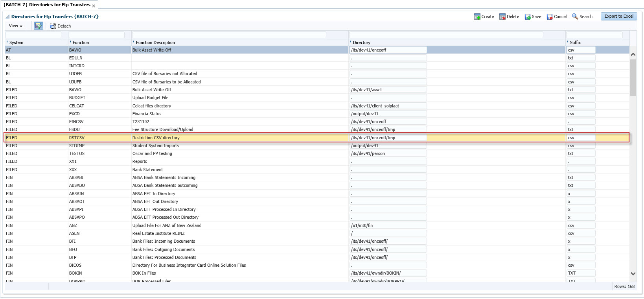The width and height of the screenshot is (644, 299).
Task: Edit the Directory field of RSTCSV row
Action: [x=388, y=138]
